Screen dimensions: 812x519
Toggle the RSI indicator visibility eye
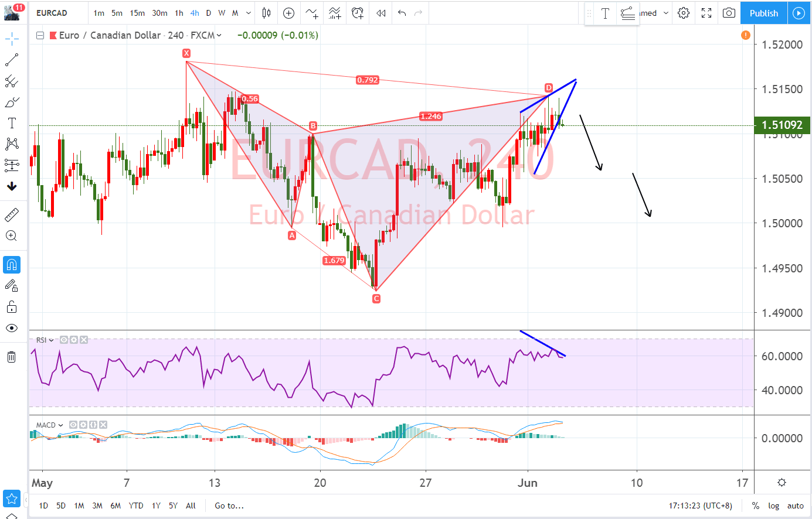click(x=64, y=340)
